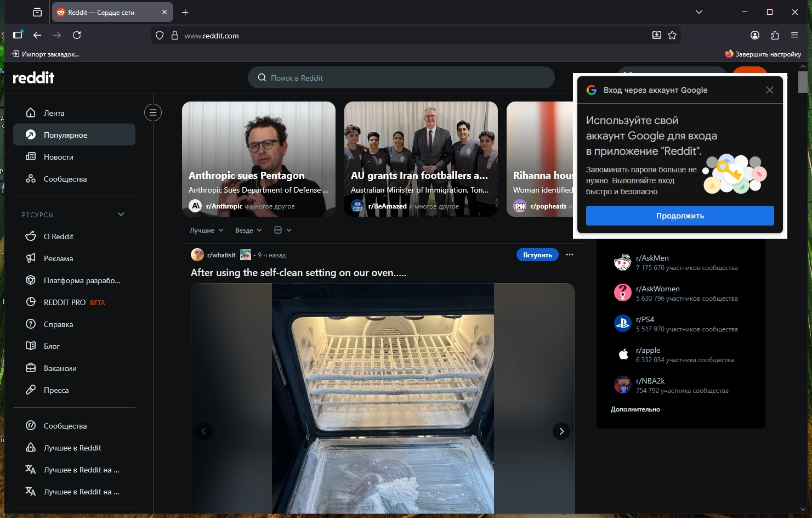Open Сообщества under the Новости item
The height and width of the screenshot is (518, 812).
[74, 179]
